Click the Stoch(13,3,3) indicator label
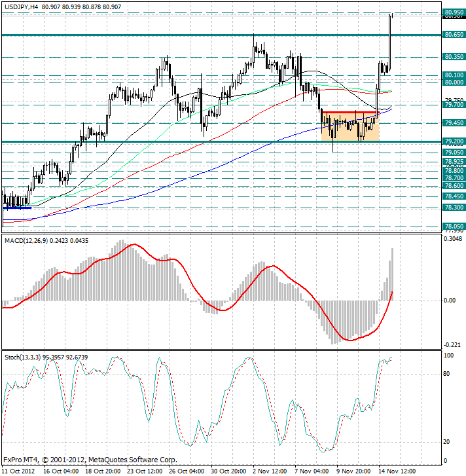 tap(22, 357)
